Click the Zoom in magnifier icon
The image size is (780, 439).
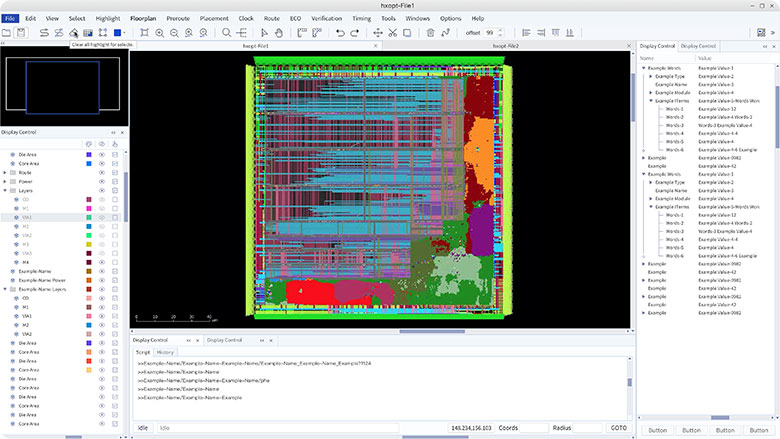pos(160,33)
